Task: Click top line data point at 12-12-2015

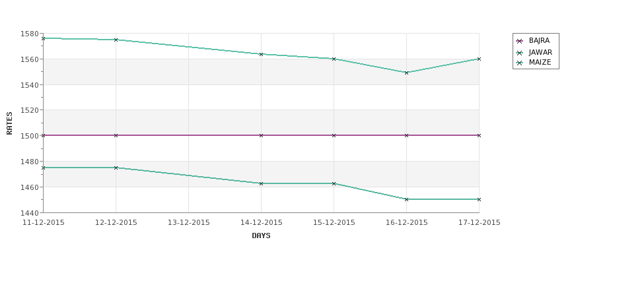Action: (116, 40)
